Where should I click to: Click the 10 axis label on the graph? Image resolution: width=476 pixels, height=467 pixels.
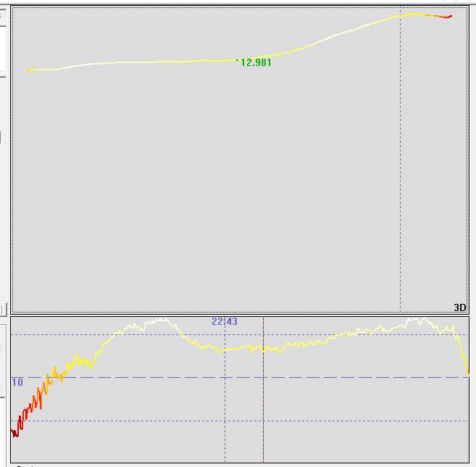pyautogui.click(x=18, y=382)
